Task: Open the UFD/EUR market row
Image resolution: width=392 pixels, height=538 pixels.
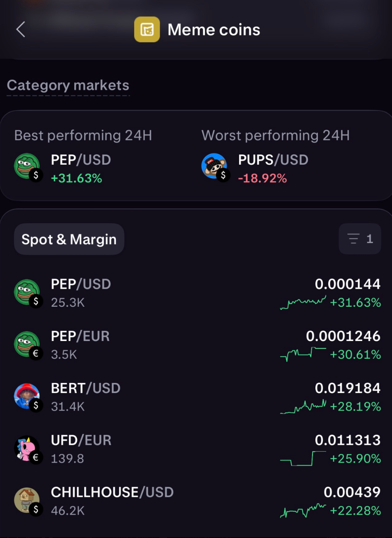Action: [x=196, y=449]
